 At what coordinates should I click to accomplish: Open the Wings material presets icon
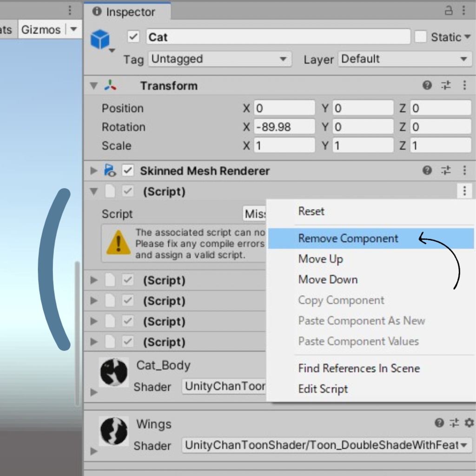(454, 423)
